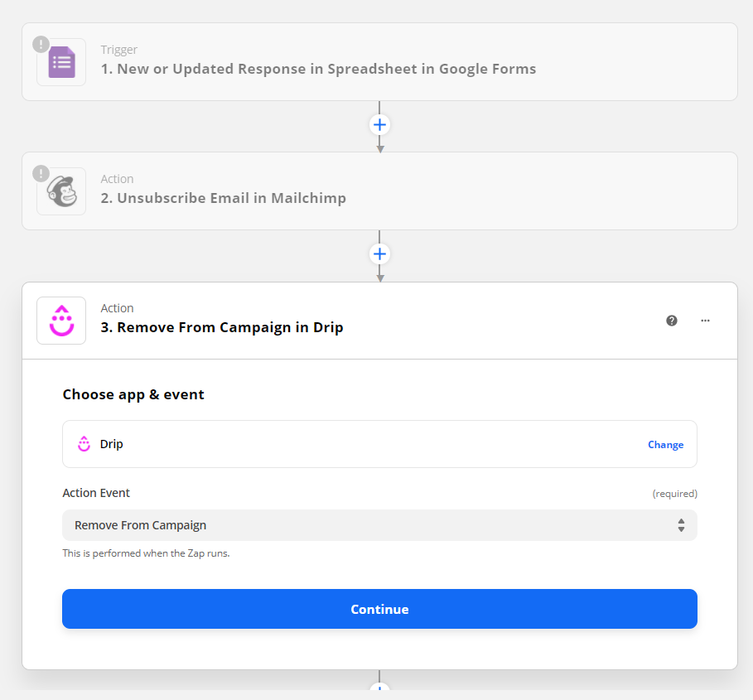The image size is (753, 700).
Task: Click the warning badge on the Trigger step
Action: pos(41,45)
